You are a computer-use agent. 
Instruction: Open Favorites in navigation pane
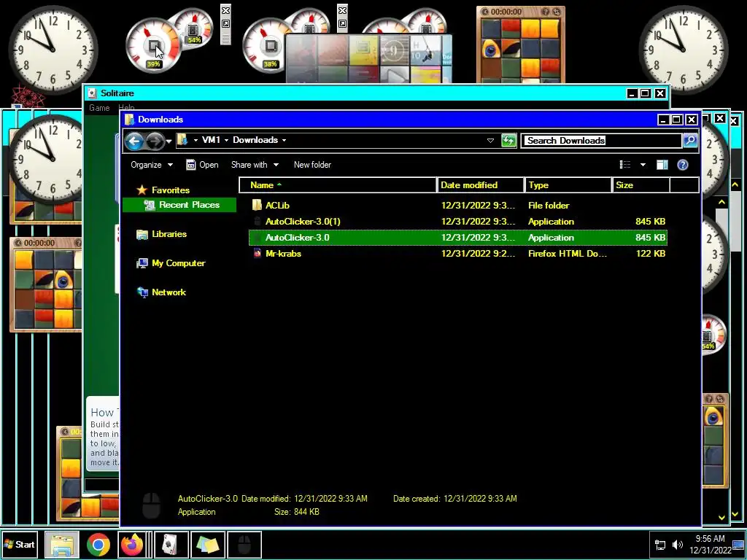[163, 190]
